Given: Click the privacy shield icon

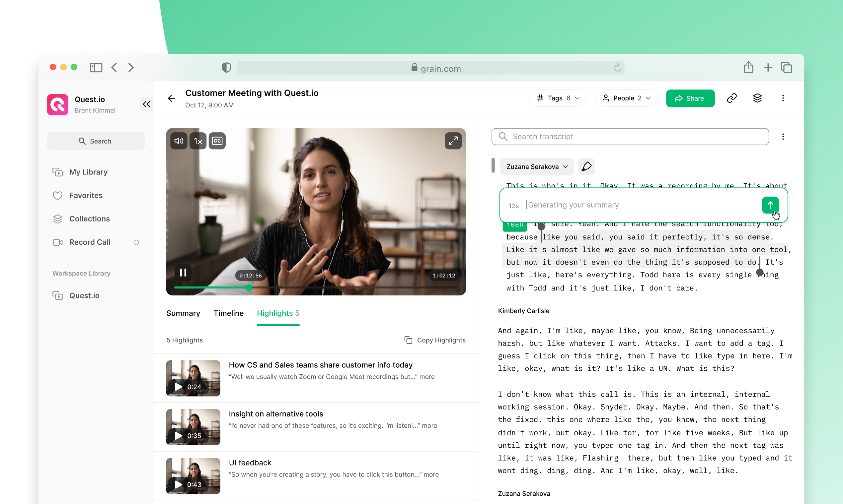Looking at the screenshot, I should [x=226, y=68].
